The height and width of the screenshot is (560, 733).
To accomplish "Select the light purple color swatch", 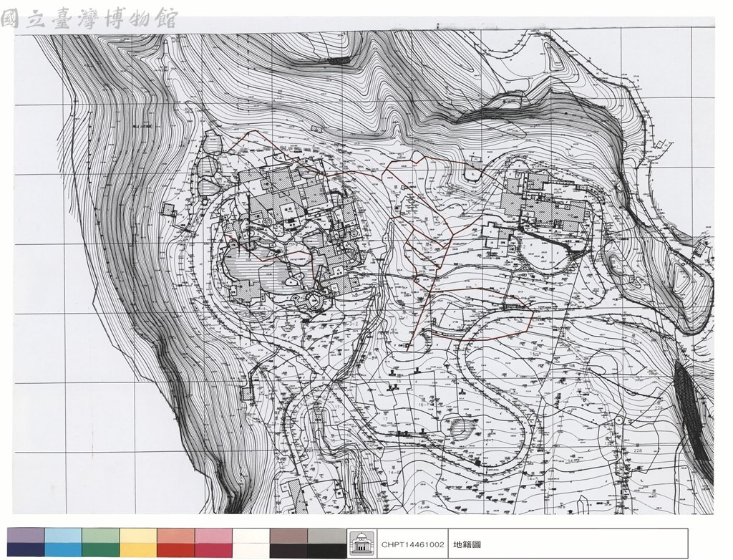I will (26, 536).
